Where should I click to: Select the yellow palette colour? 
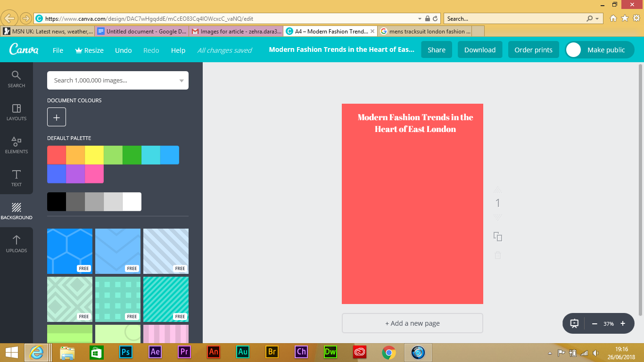[x=94, y=155]
